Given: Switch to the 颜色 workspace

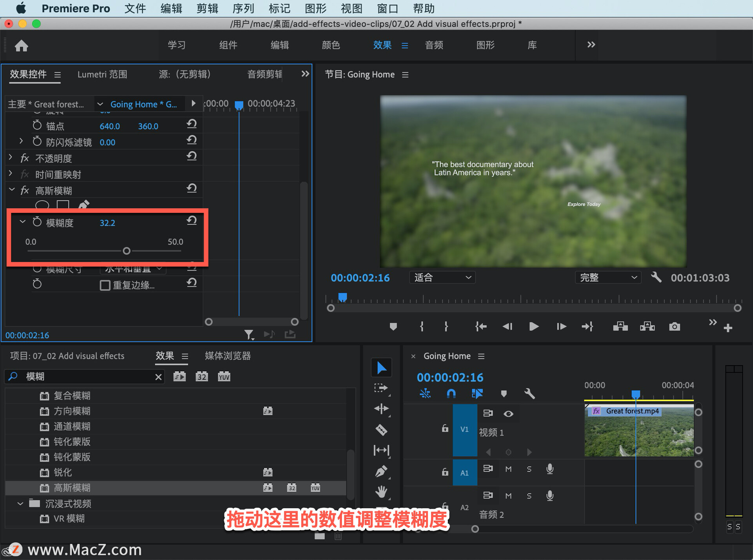Looking at the screenshot, I should [x=331, y=45].
